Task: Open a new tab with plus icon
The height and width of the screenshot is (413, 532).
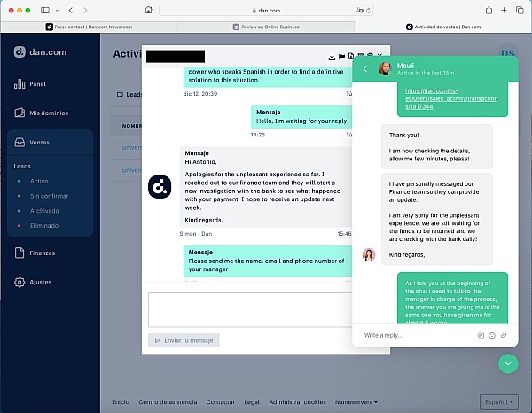Action: 504,10
